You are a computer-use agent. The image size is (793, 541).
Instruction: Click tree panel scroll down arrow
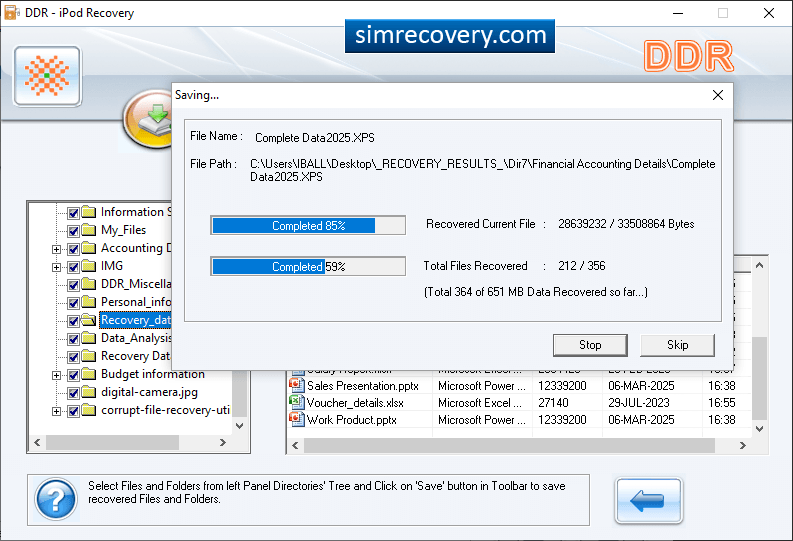240,426
